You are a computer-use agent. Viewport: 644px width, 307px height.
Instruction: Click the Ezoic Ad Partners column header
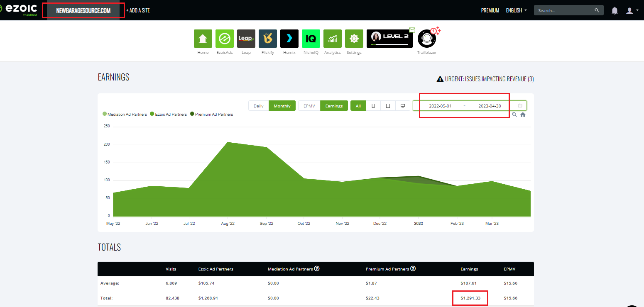[216, 269]
